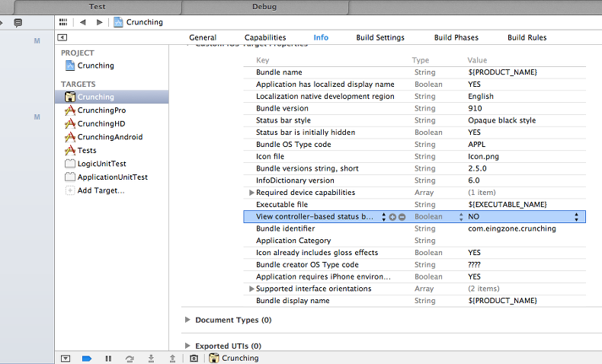Image resolution: width=602 pixels, height=364 pixels.
Task: Toggle the debug area hide button
Action: coord(66,358)
